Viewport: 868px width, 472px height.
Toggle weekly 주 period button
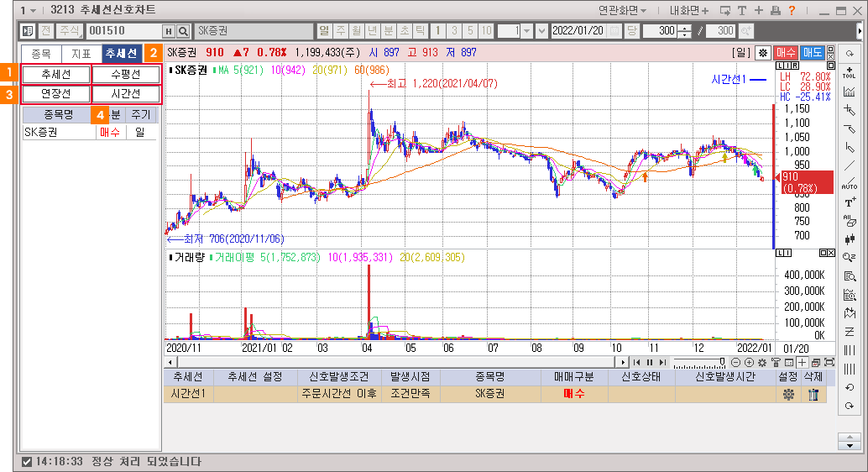click(341, 31)
